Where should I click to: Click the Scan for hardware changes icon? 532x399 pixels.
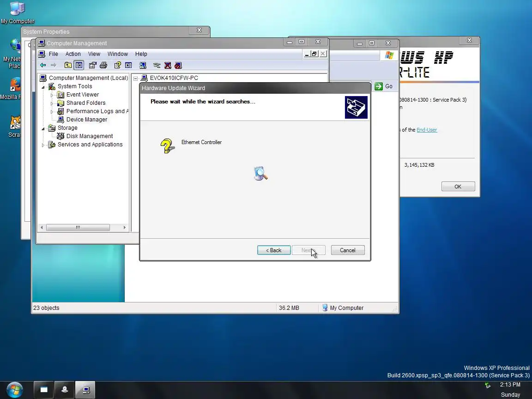(x=143, y=65)
